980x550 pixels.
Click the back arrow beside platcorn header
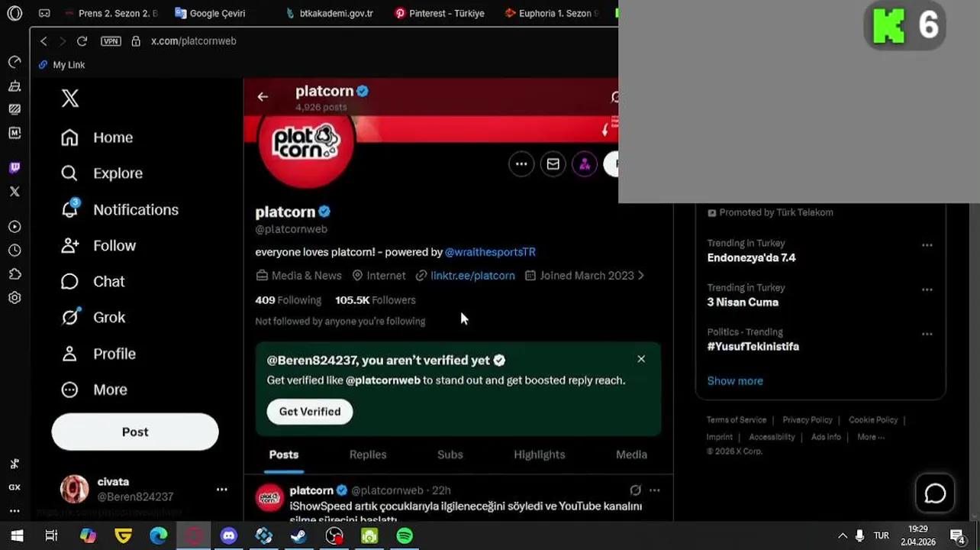(x=263, y=97)
